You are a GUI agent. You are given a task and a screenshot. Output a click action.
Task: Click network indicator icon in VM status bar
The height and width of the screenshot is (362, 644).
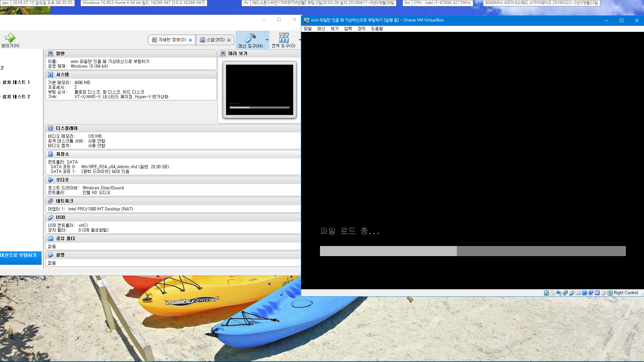click(565, 293)
